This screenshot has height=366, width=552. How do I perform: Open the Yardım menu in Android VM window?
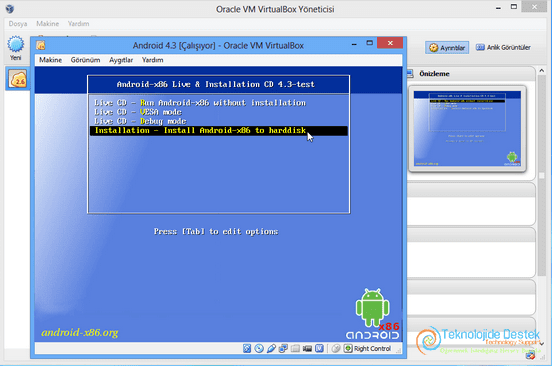[x=152, y=60]
